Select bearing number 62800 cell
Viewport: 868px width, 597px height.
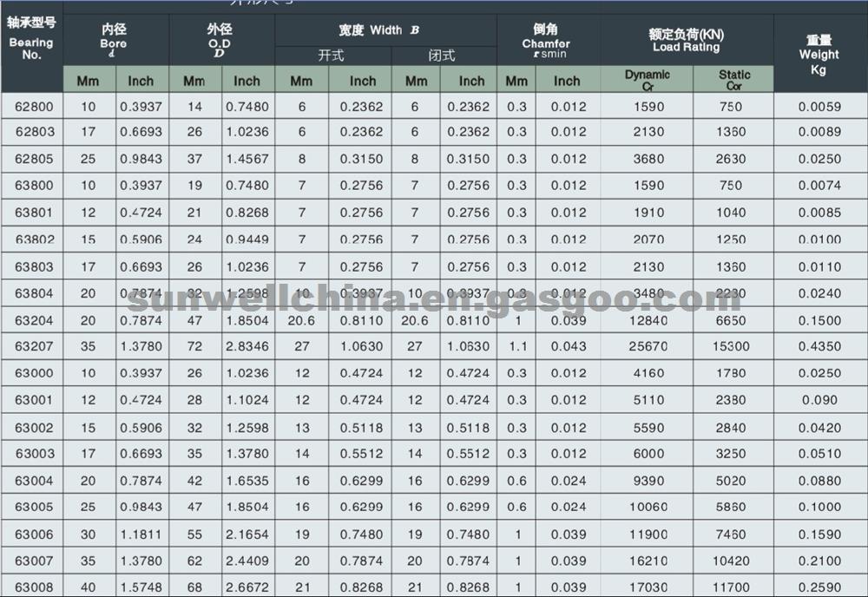pos(33,106)
